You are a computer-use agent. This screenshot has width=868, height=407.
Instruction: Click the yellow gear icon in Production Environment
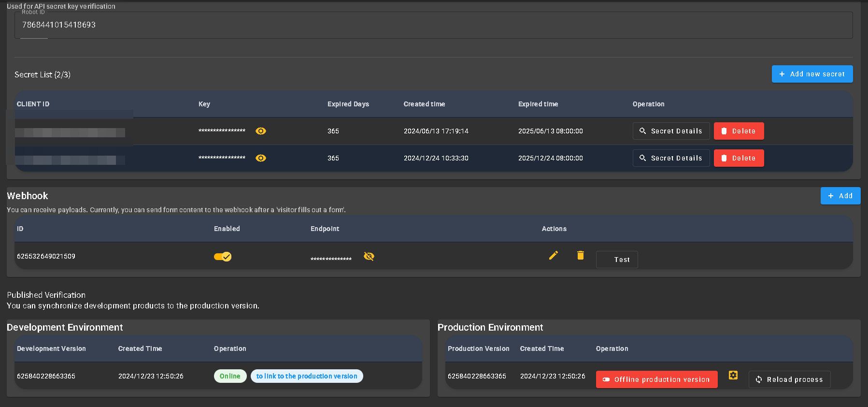[x=733, y=376]
